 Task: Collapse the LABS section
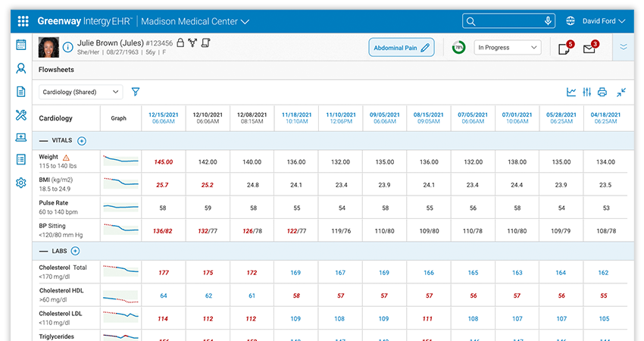point(43,251)
